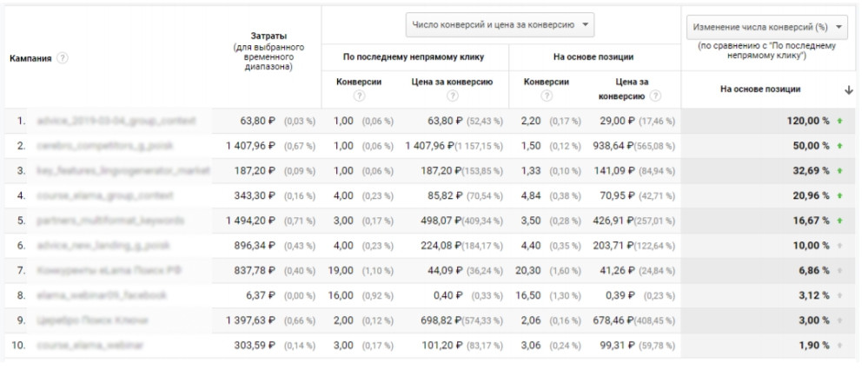The width and height of the screenshot is (868, 369).
Task: Open the Церебро Поиск Ключи campaign
Action: click(93, 321)
